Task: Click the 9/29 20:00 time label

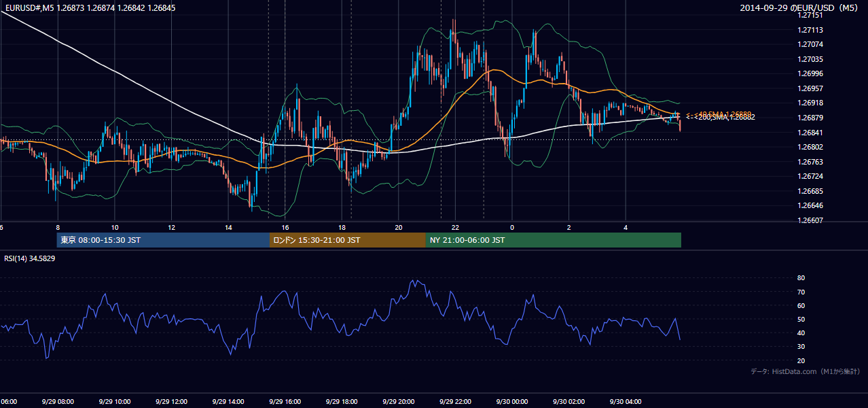Action: click(399, 402)
